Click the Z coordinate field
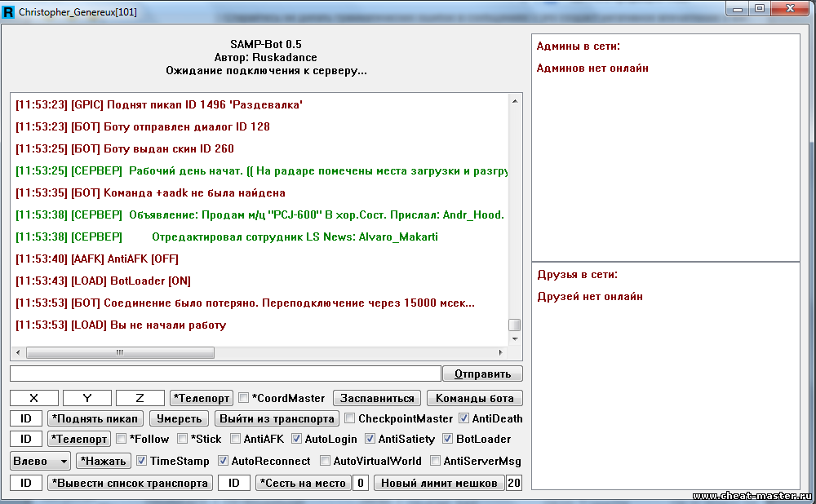The image size is (816, 504). (140, 398)
